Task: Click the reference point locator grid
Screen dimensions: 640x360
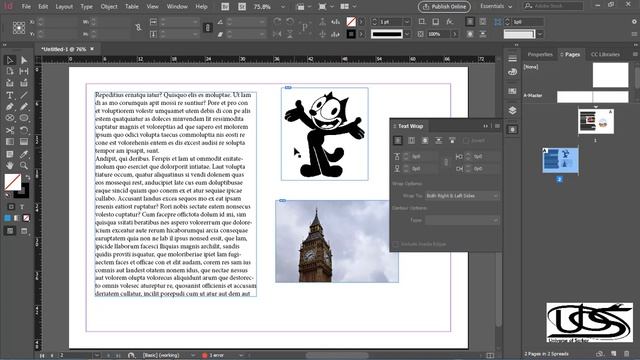Action: tap(19, 28)
